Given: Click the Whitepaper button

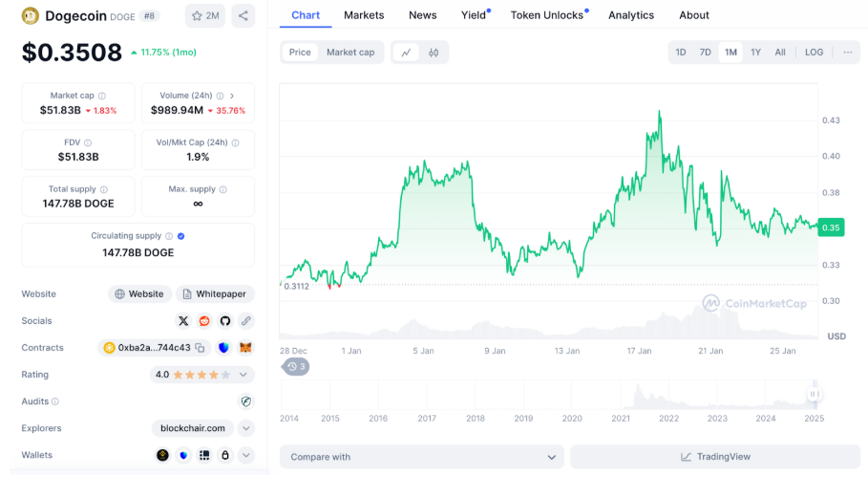Looking at the screenshot, I should pyautogui.click(x=214, y=294).
